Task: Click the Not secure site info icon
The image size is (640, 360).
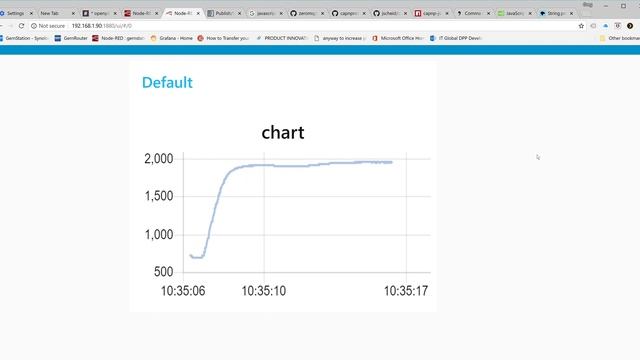Action: click(x=34, y=26)
